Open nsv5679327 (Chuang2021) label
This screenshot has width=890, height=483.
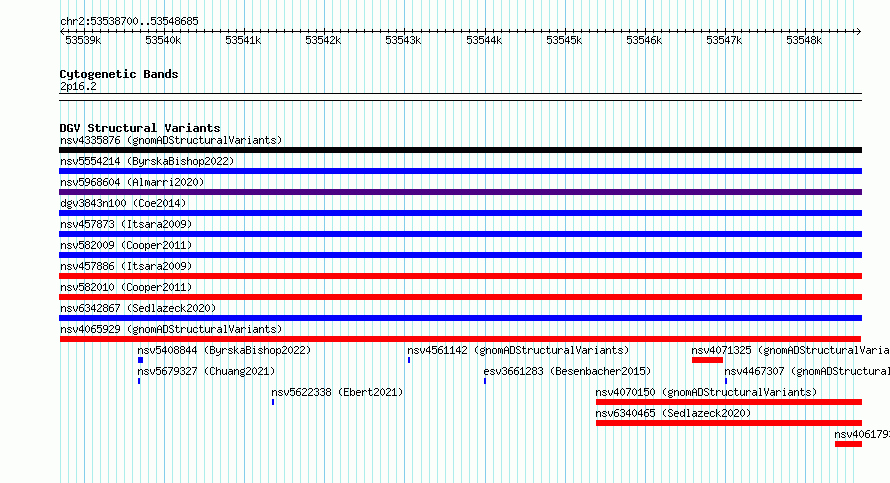pos(206,371)
